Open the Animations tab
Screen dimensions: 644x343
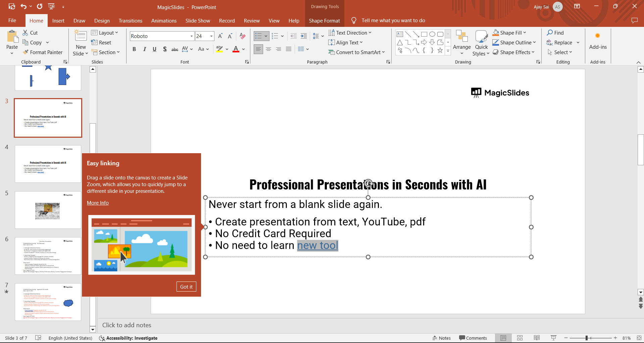pyautogui.click(x=164, y=20)
